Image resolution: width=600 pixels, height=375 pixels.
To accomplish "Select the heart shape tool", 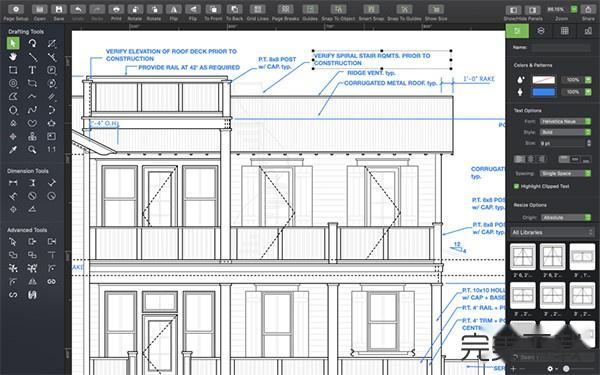I will (x=32, y=123).
